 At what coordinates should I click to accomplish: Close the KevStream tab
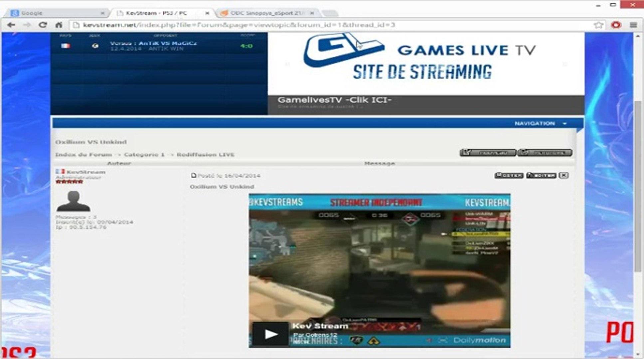click(x=207, y=13)
